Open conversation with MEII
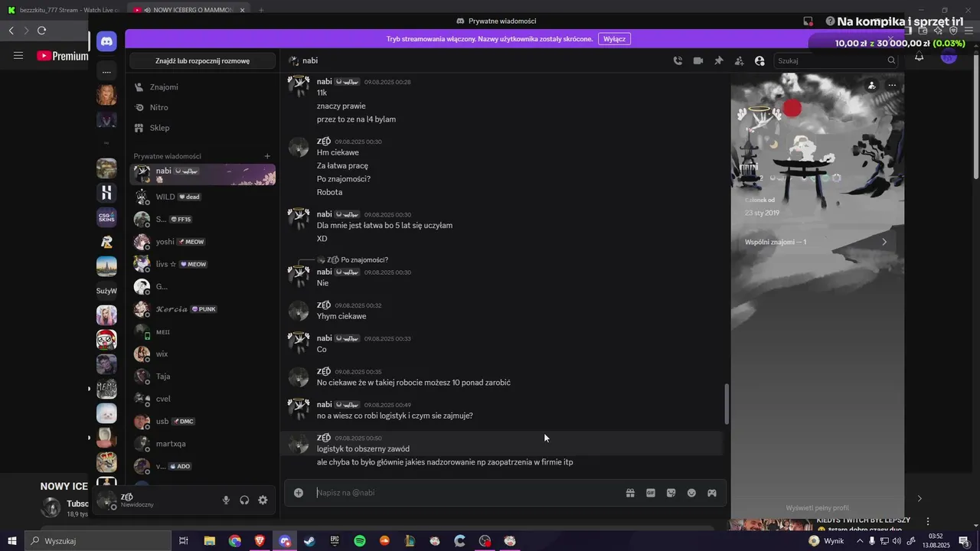The image size is (980, 551). click(x=203, y=331)
